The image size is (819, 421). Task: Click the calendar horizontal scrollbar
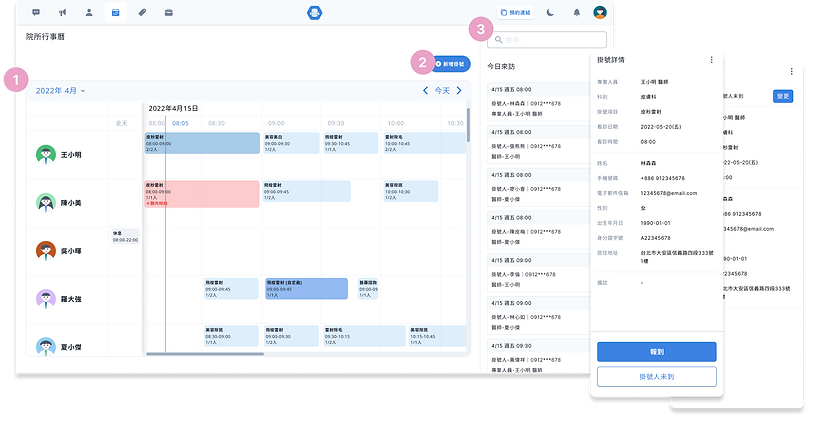click(205, 354)
